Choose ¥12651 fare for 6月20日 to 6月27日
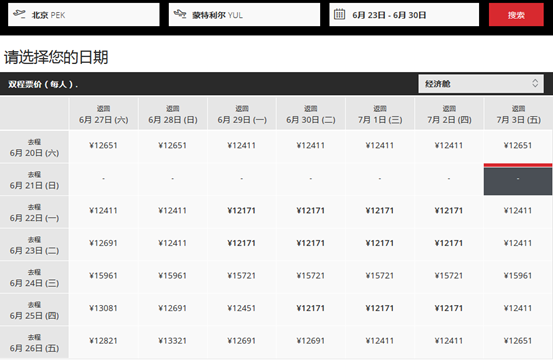Screen dimensions: 553x361 [x=104, y=146]
